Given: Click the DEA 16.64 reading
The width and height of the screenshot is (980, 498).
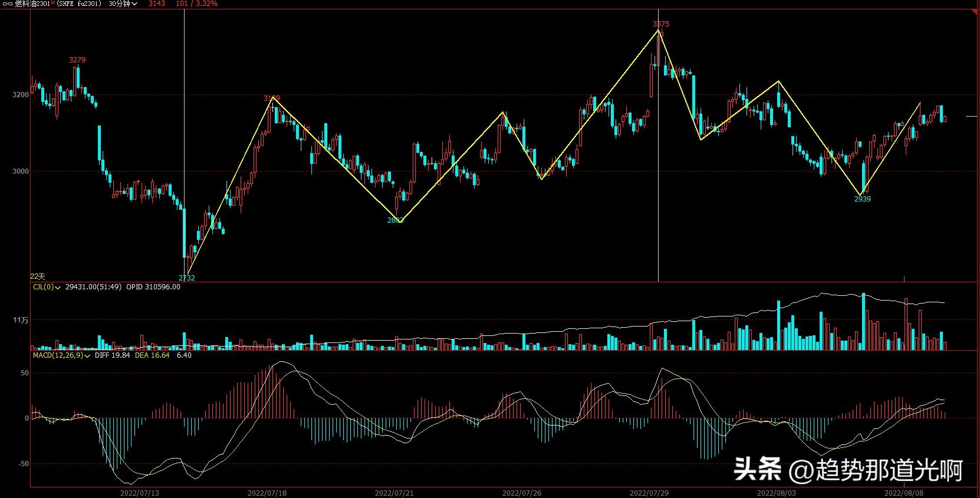Looking at the screenshot, I should tap(152, 355).
